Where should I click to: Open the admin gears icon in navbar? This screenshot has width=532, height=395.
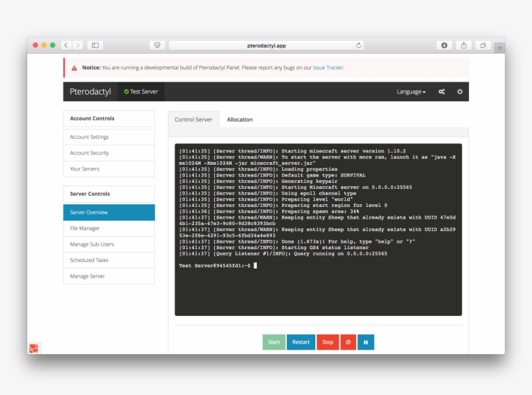(441, 91)
